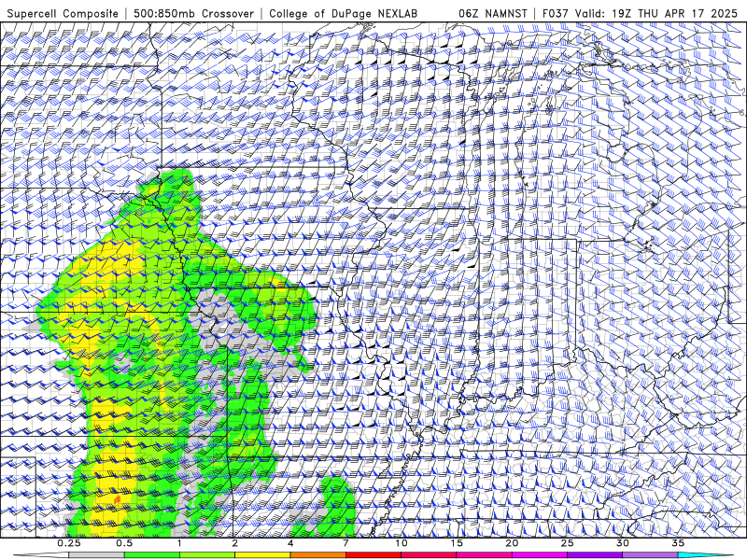
Task: Click the scale label 2 below the map
Action: (235, 543)
